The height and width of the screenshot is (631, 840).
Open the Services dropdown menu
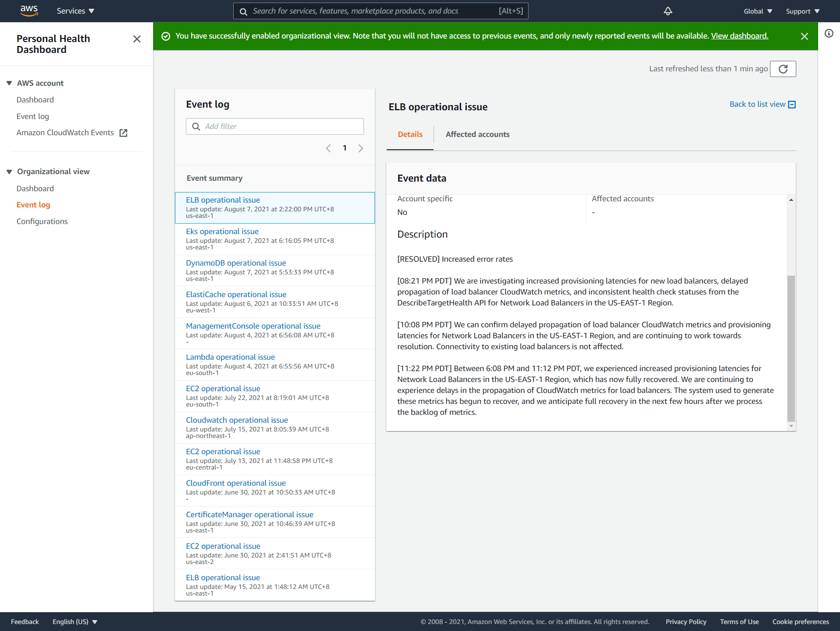click(75, 11)
